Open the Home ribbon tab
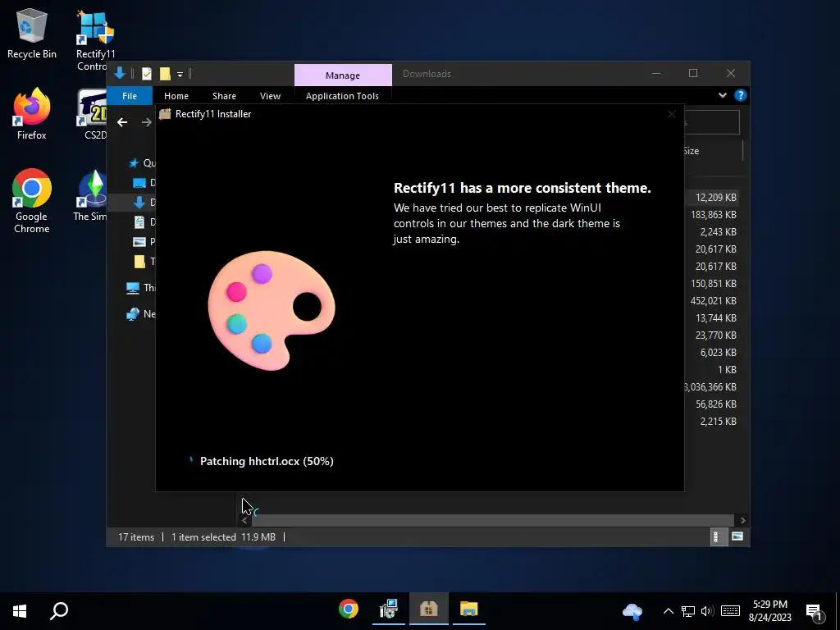Viewport: 840px width, 630px height. tap(176, 96)
